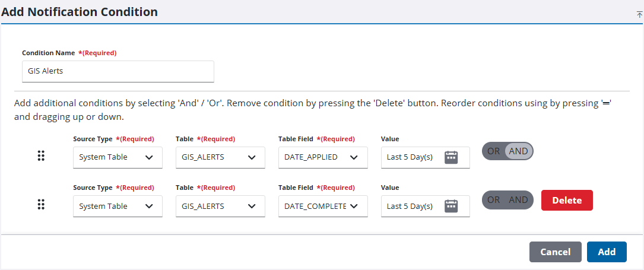Open calendar icon in second Value field
Image resolution: width=644 pixels, height=270 pixels.
[x=451, y=206]
